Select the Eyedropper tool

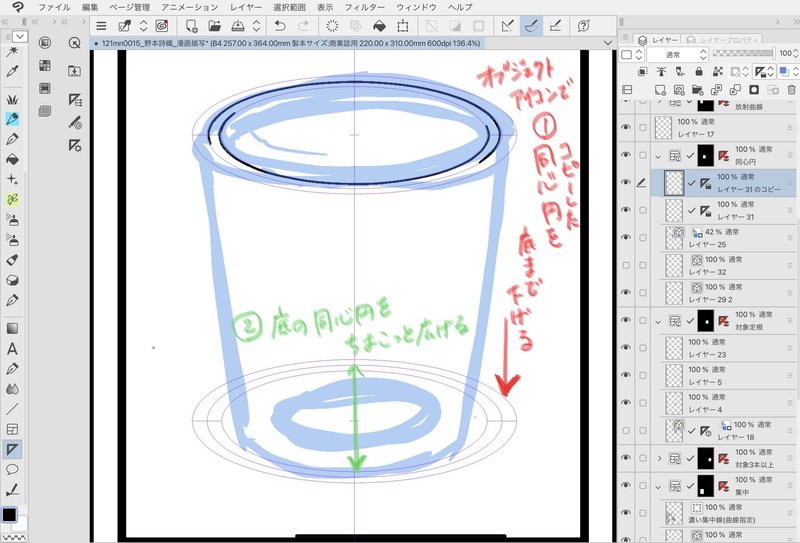click(x=12, y=71)
